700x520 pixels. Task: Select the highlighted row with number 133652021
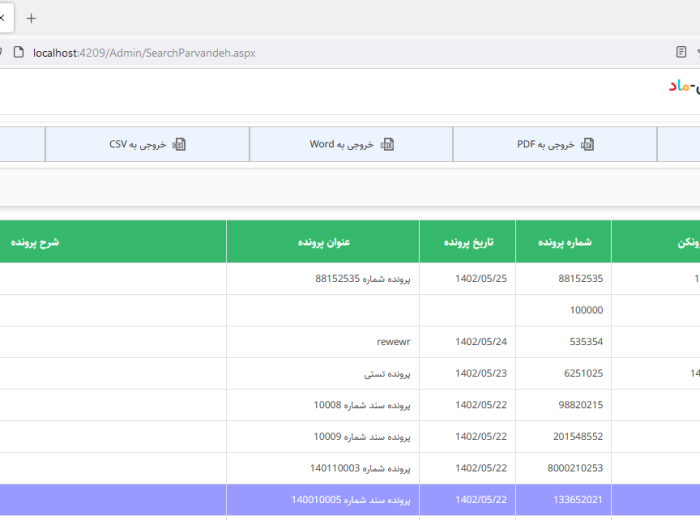[x=350, y=500]
